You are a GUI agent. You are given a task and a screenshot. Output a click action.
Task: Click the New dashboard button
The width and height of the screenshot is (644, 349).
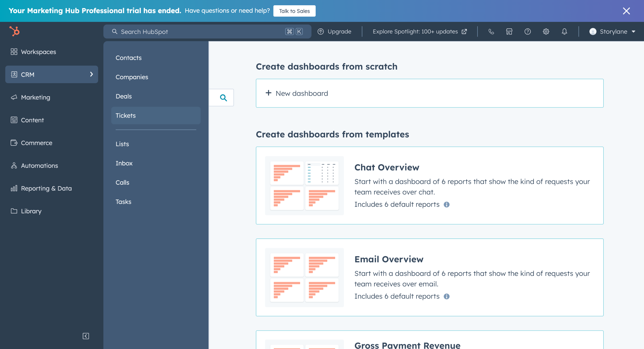coord(429,93)
